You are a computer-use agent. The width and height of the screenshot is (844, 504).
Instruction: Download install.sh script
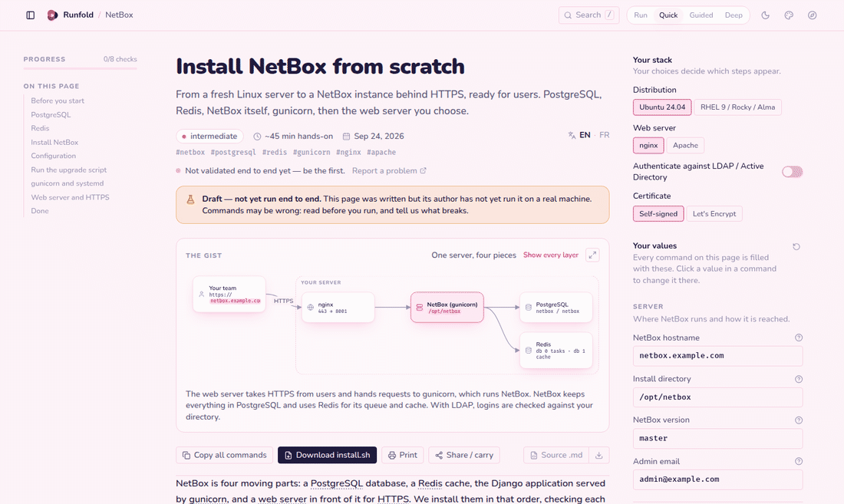pyautogui.click(x=328, y=455)
